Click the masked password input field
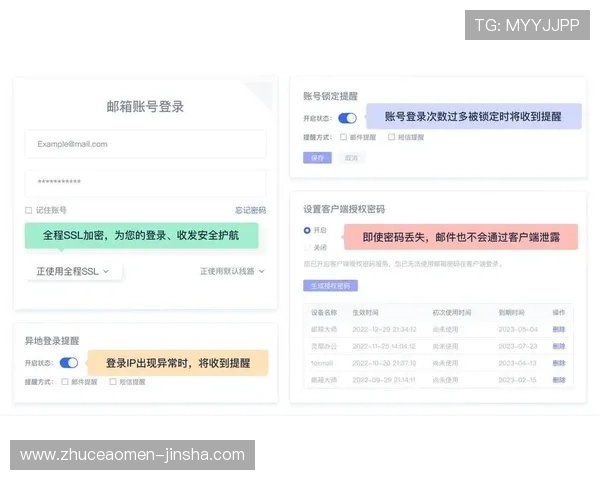 point(145,183)
